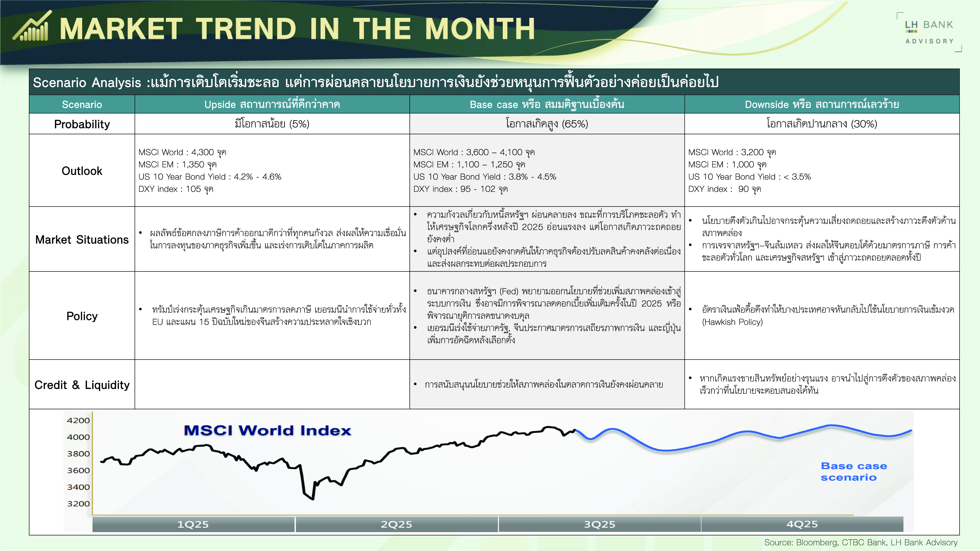
Task: Click the Downside Credit & Liquidity bullet
Action: tap(822, 384)
